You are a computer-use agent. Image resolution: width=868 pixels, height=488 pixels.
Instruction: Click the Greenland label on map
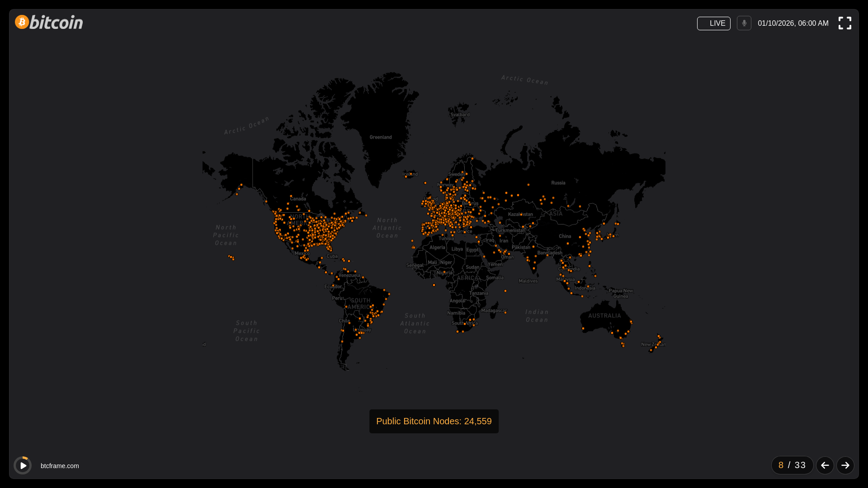[381, 137]
